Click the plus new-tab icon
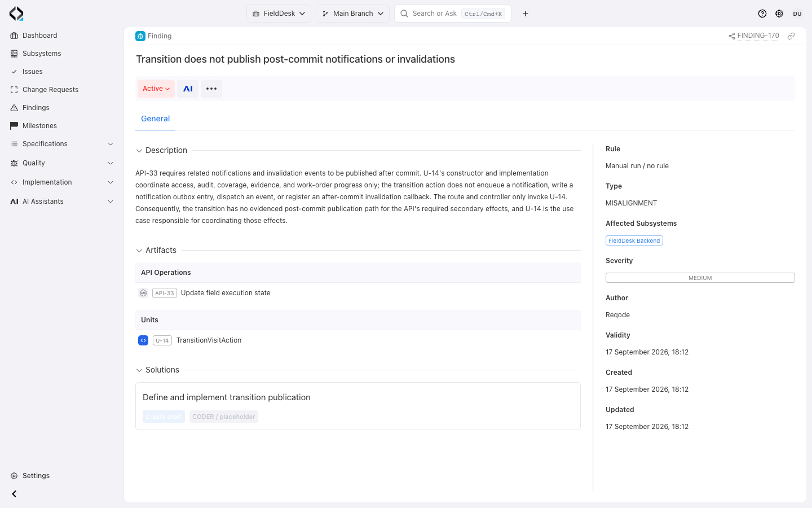812x508 pixels. point(526,14)
